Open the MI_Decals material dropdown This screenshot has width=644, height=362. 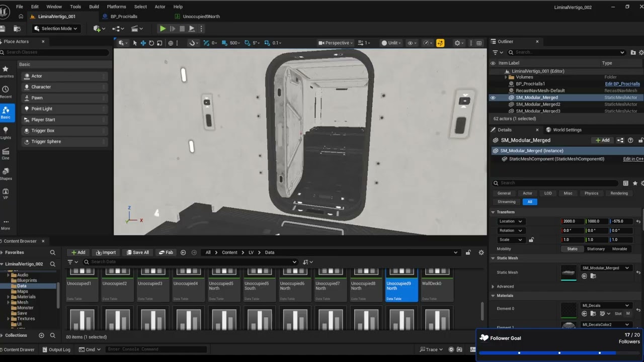[606, 305]
